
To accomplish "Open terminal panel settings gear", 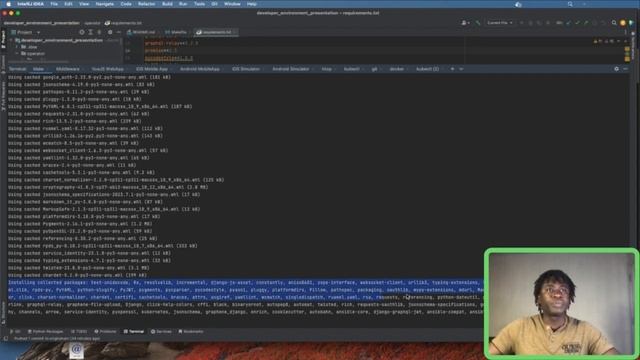I will pyautogui.click(x=616, y=69).
